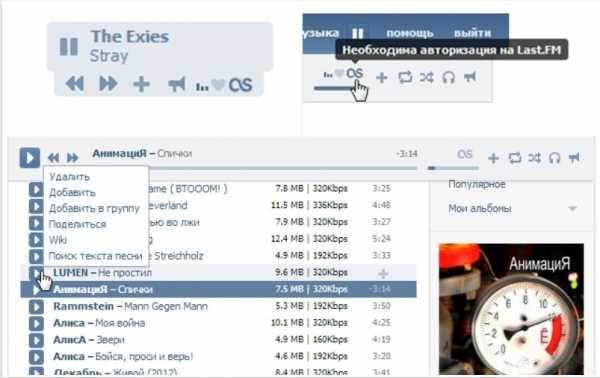Toggle shuffle in the header dropdown player
The height and width of the screenshot is (378, 600).
click(427, 77)
